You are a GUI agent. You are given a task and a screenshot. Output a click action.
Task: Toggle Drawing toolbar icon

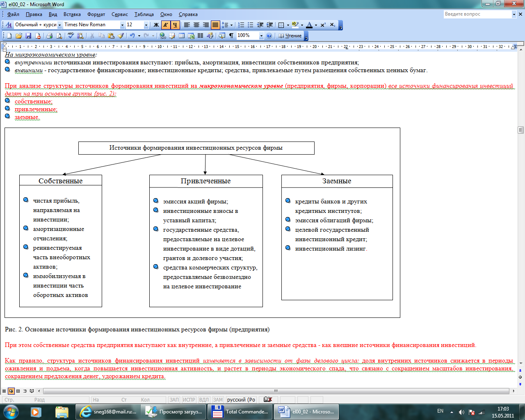click(210, 36)
